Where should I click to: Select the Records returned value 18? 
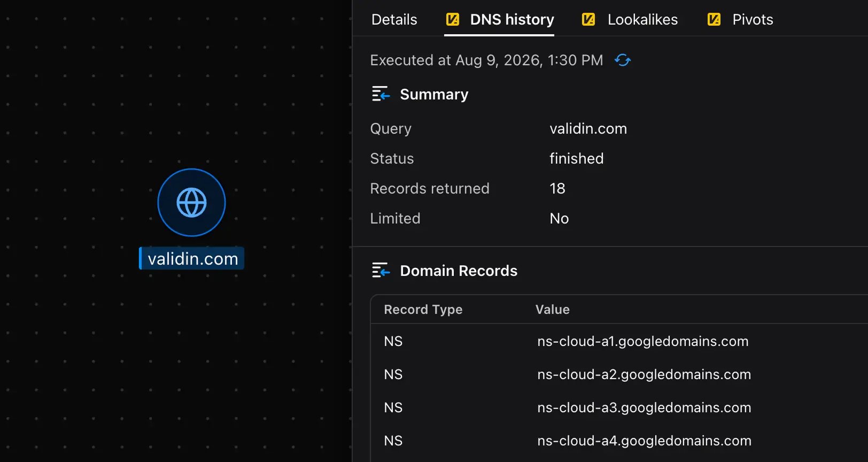557,189
